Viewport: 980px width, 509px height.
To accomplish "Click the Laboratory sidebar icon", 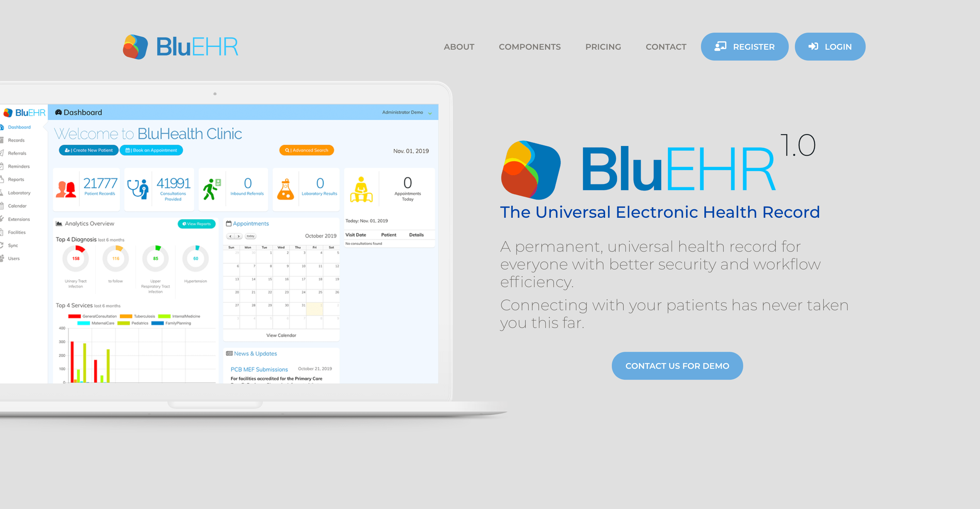I will [x=9, y=192].
